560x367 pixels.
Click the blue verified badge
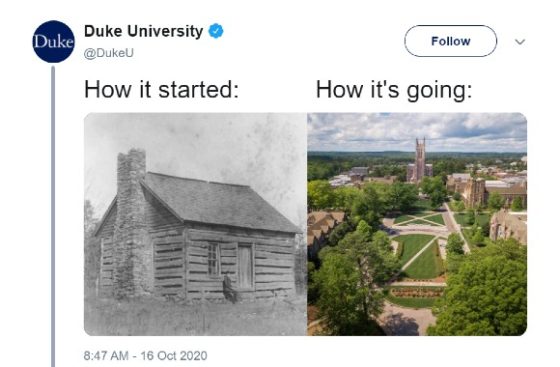[216, 31]
